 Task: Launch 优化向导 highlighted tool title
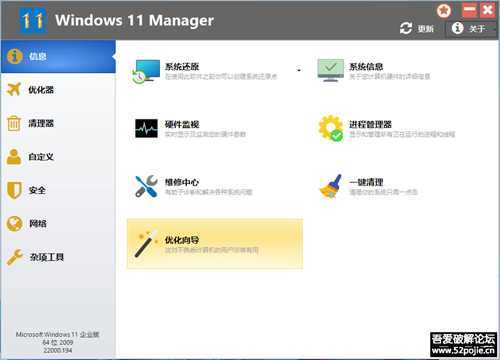pyautogui.click(x=182, y=240)
